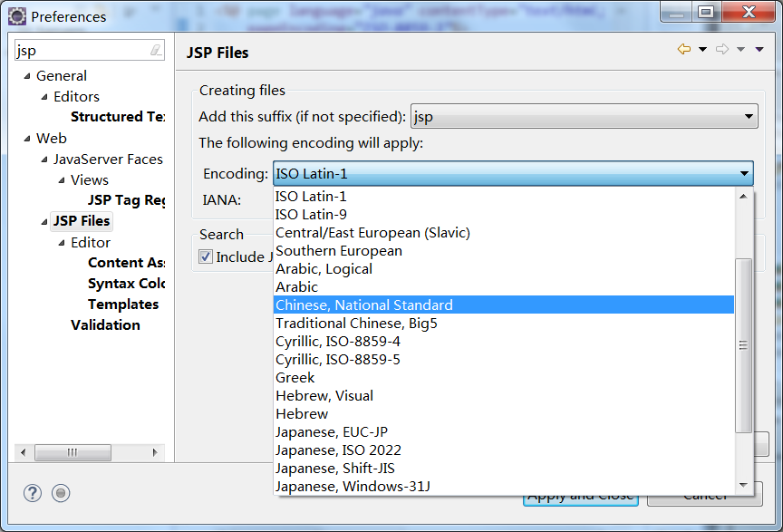Choose Traditional Chinese, Big5 option
The height and width of the screenshot is (532, 783).
coord(504,324)
